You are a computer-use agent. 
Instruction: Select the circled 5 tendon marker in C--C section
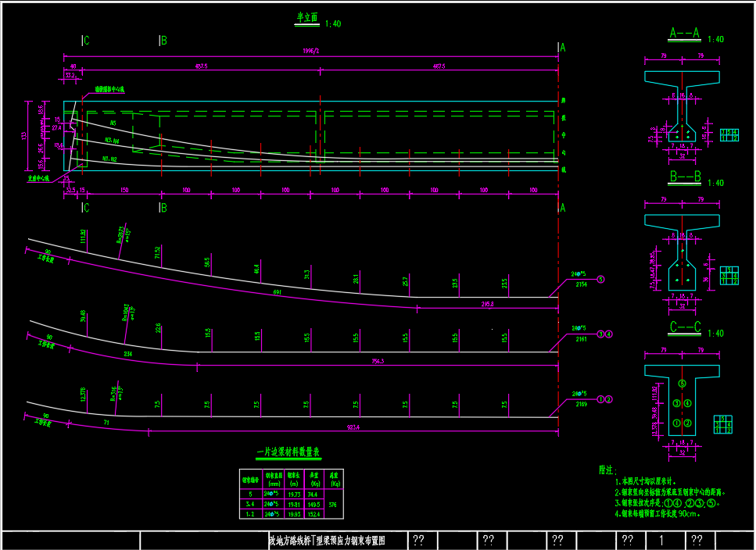tap(682, 384)
